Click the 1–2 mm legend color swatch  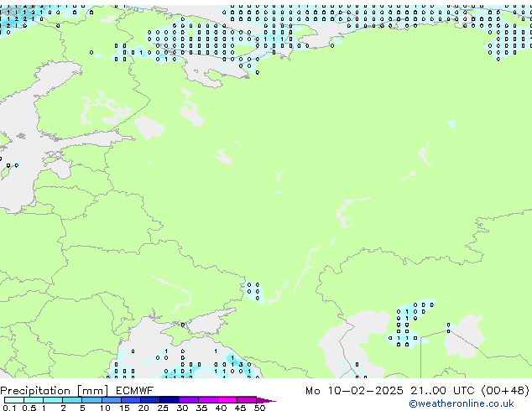pyautogui.click(x=53, y=400)
